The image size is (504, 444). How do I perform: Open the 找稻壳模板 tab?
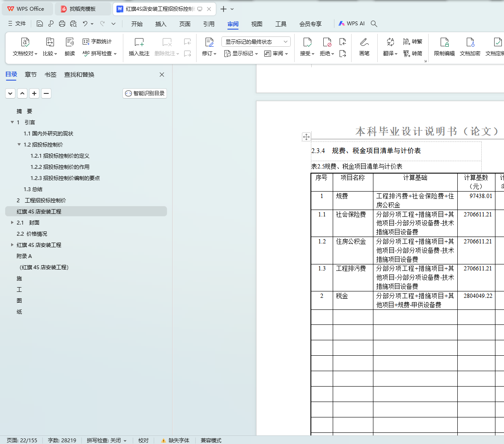[x=83, y=9]
